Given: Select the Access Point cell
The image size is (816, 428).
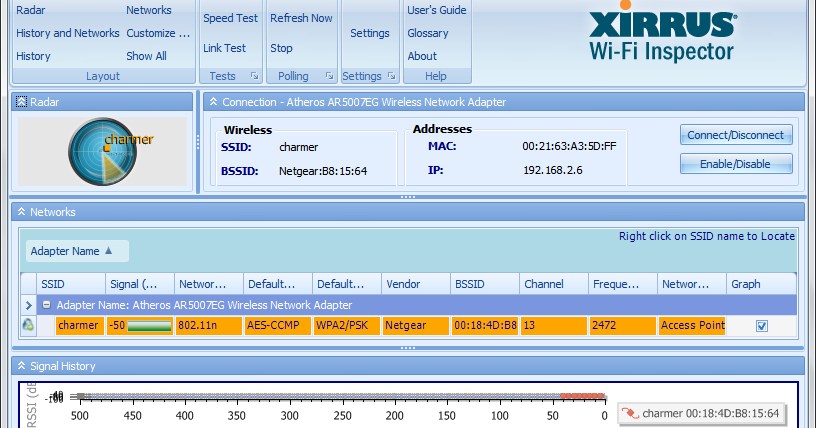Looking at the screenshot, I should coord(692,325).
